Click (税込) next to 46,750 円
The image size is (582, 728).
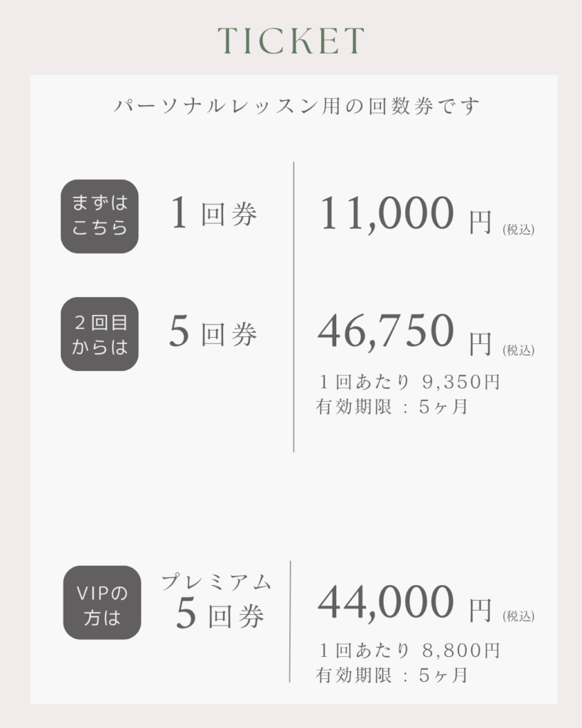pos(519,350)
